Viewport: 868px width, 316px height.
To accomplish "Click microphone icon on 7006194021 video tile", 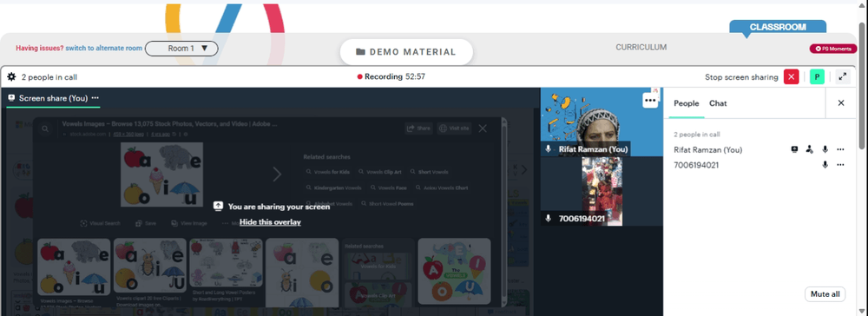I will click(549, 219).
